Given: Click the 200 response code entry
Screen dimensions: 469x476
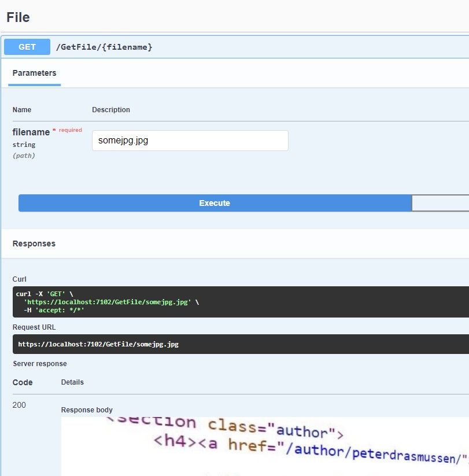Looking at the screenshot, I should [19, 405].
